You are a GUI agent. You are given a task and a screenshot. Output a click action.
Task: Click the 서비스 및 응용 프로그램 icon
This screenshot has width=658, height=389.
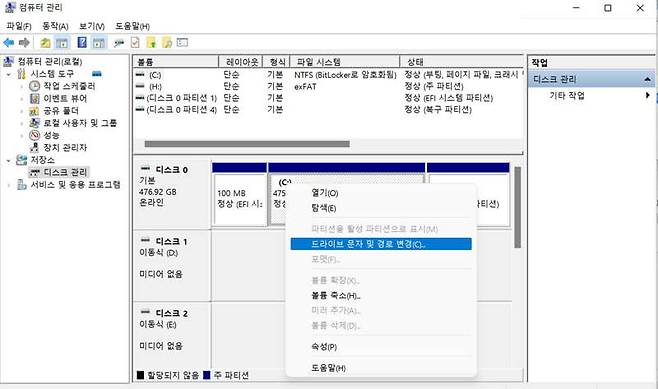point(22,185)
